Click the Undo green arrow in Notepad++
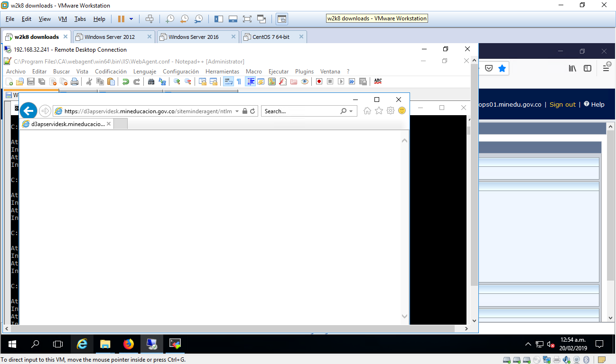Image resolution: width=616 pixels, height=364 pixels. pos(125,82)
